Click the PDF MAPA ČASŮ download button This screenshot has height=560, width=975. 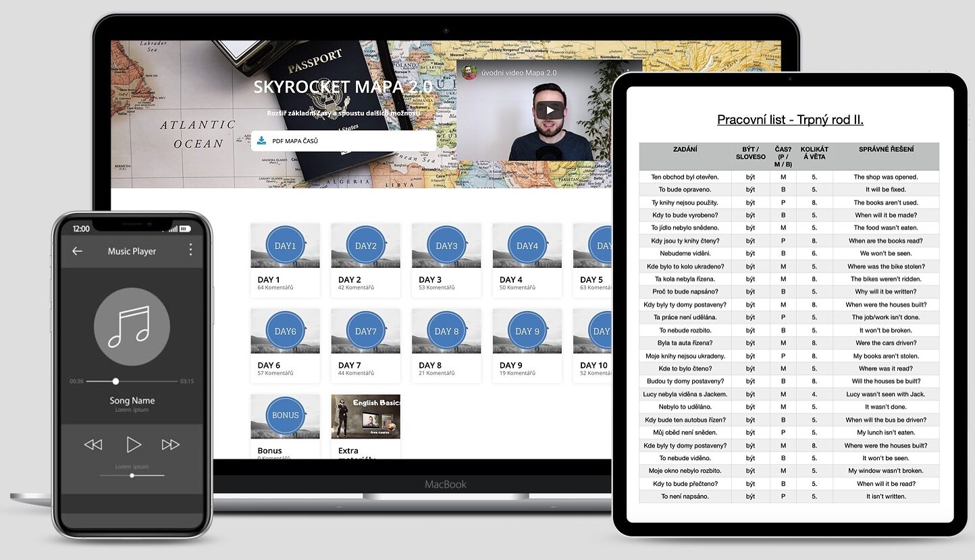click(343, 141)
